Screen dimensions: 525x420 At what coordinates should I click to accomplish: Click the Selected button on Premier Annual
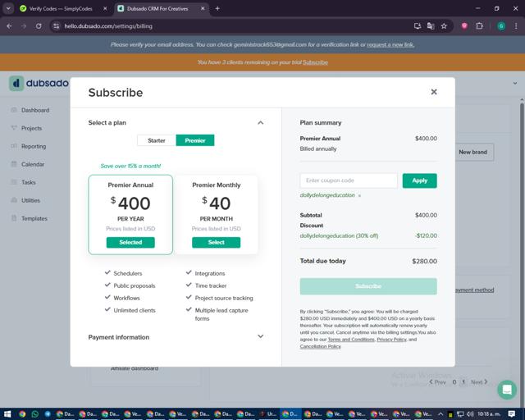[x=130, y=242]
